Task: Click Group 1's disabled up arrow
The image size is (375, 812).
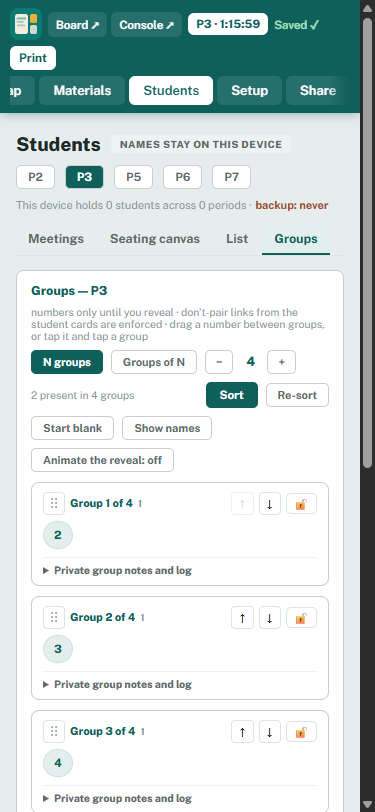Action: point(242,504)
